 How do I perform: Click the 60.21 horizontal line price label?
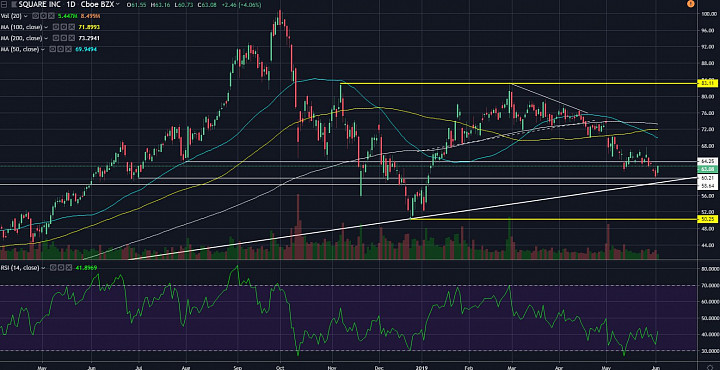click(707, 177)
